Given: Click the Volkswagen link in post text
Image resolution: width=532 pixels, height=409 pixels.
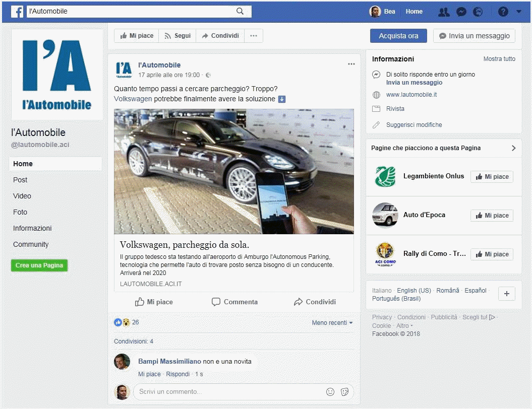Looking at the screenshot, I should coord(133,99).
